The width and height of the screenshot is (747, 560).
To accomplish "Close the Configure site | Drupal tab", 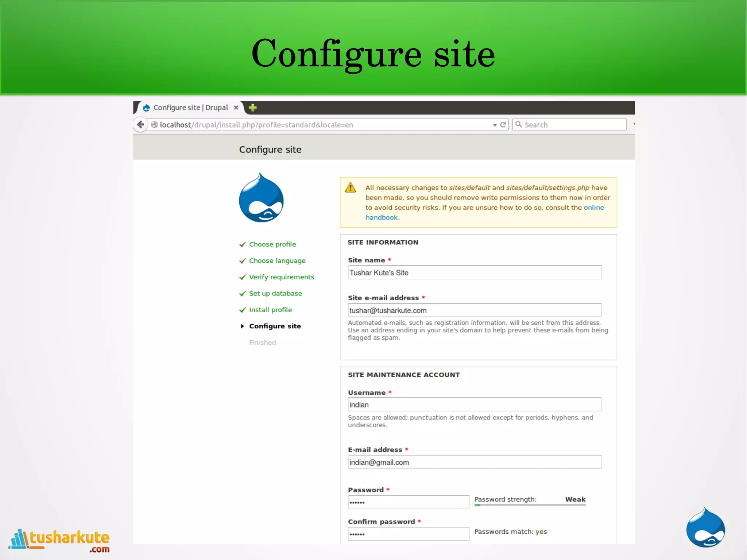I will pos(236,108).
